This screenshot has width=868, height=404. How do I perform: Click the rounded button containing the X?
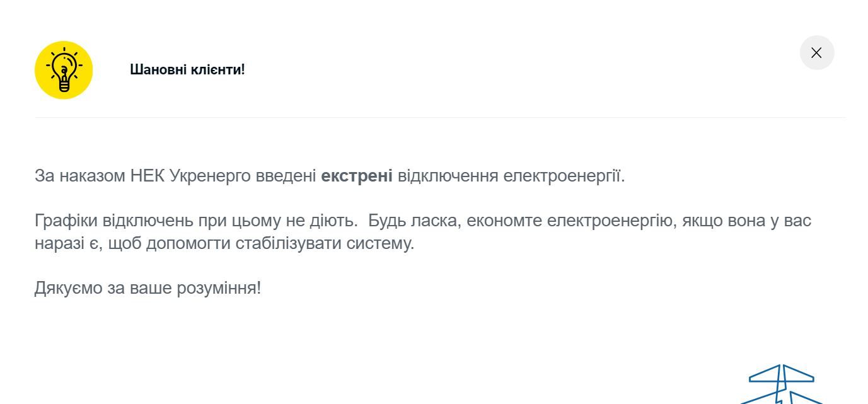click(x=816, y=53)
